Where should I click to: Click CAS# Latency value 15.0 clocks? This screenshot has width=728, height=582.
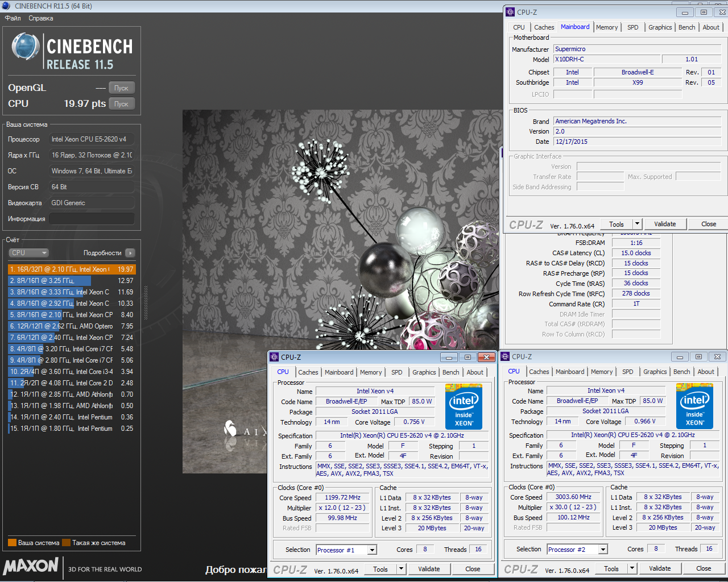[x=636, y=253]
